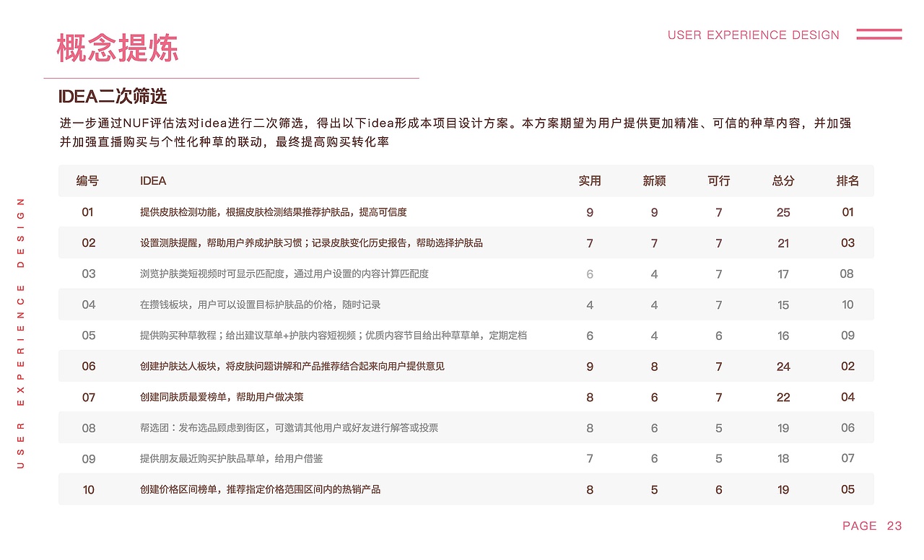The image size is (924, 560).
Task: Select the 可行 column header
Action: tap(718, 181)
